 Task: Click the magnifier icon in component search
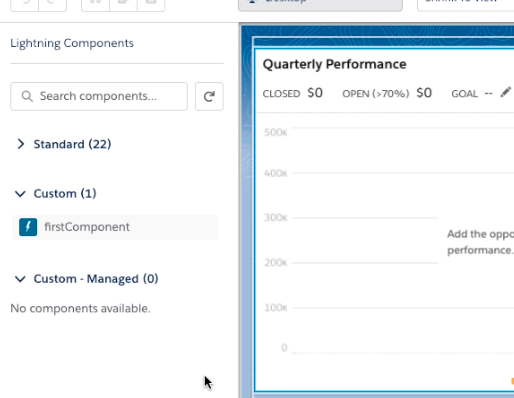pyautogui.click(x=27, y=96)
